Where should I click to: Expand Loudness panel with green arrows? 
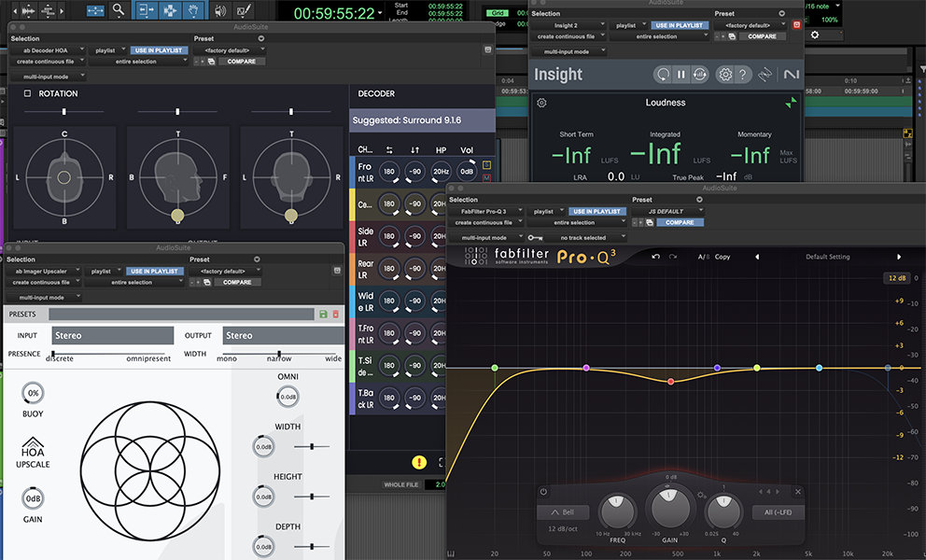point(791,103)
